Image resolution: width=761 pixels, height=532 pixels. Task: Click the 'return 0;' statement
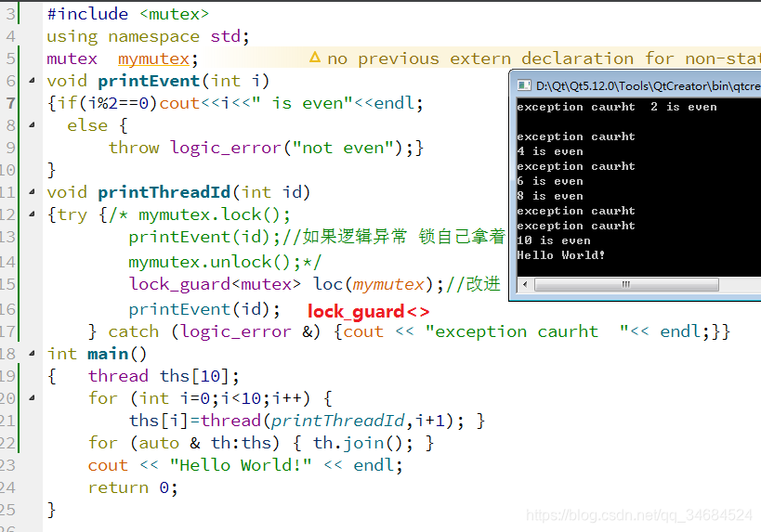point(133,487)
